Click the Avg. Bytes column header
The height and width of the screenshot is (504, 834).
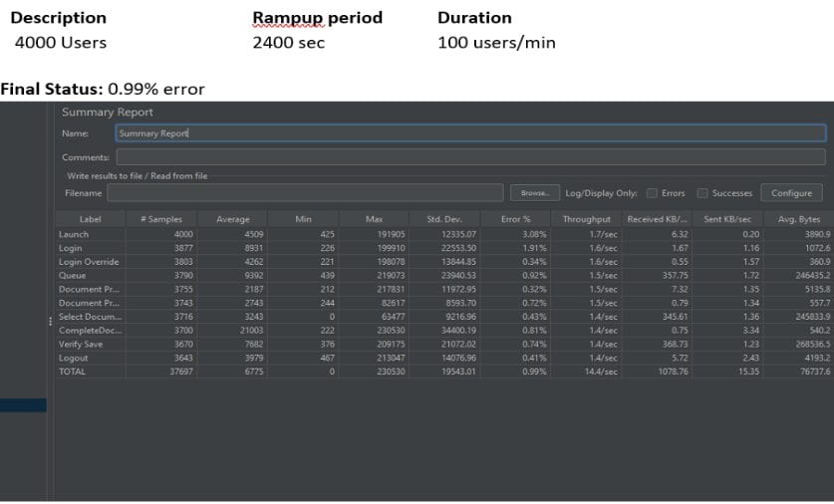(798, 219)
